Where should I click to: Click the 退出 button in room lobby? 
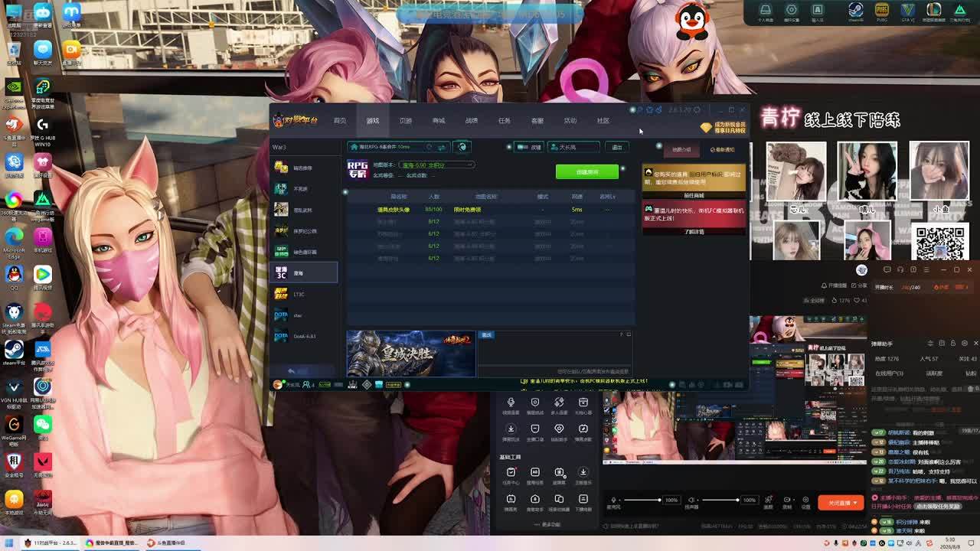618,147
